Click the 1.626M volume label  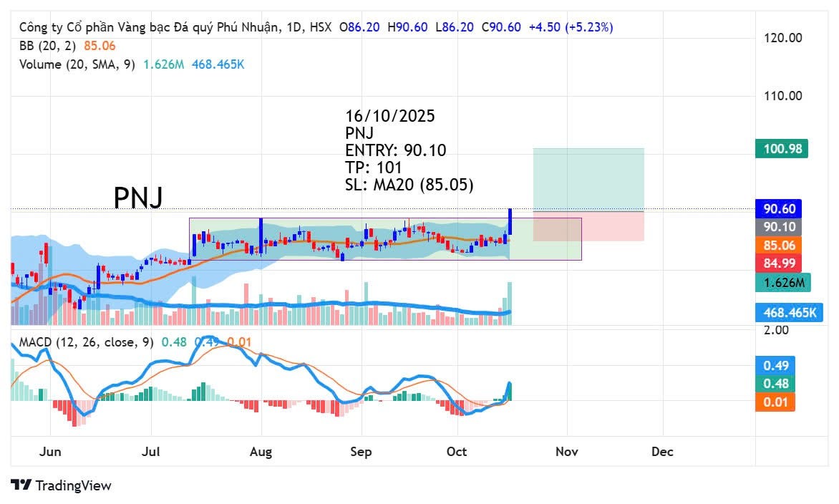point(783,283)
